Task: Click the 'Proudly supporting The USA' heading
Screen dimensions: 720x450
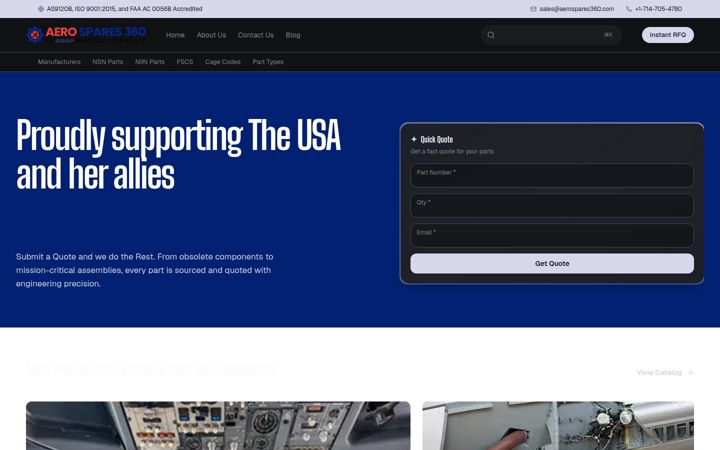Action: tap(178, 154)
